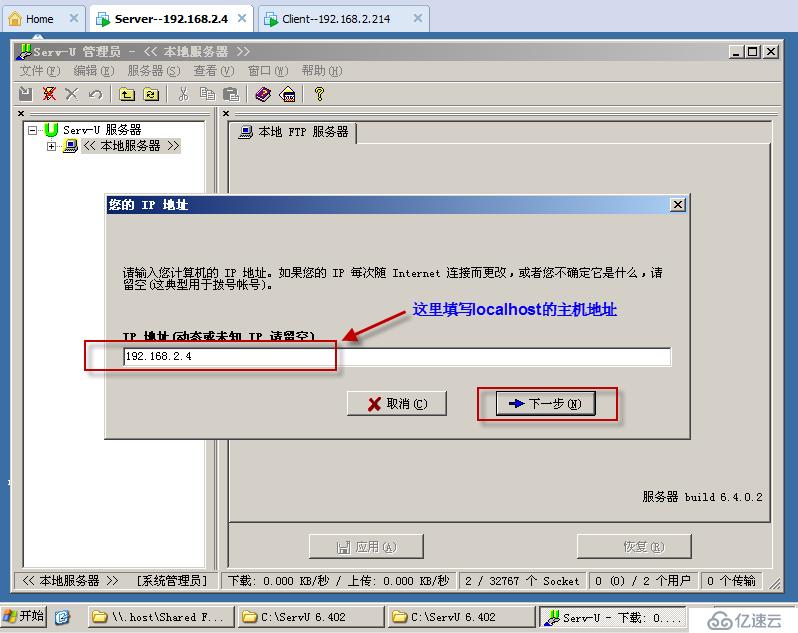The image size is (798, 633).
Task: Click the 服务器 build 6.4.0.2 text
Action: pyautogui.click(x=702, y=497)
